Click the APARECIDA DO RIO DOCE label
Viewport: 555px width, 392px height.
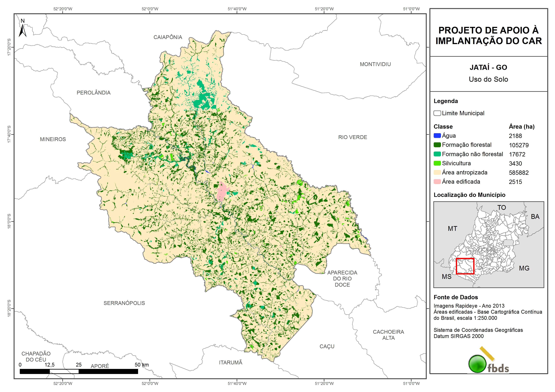[x=342, y=279]
